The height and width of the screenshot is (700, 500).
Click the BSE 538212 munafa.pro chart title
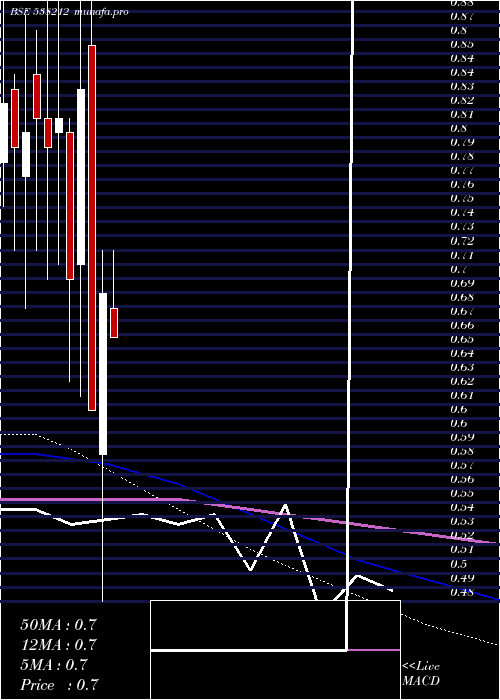[x=69, y=12]
